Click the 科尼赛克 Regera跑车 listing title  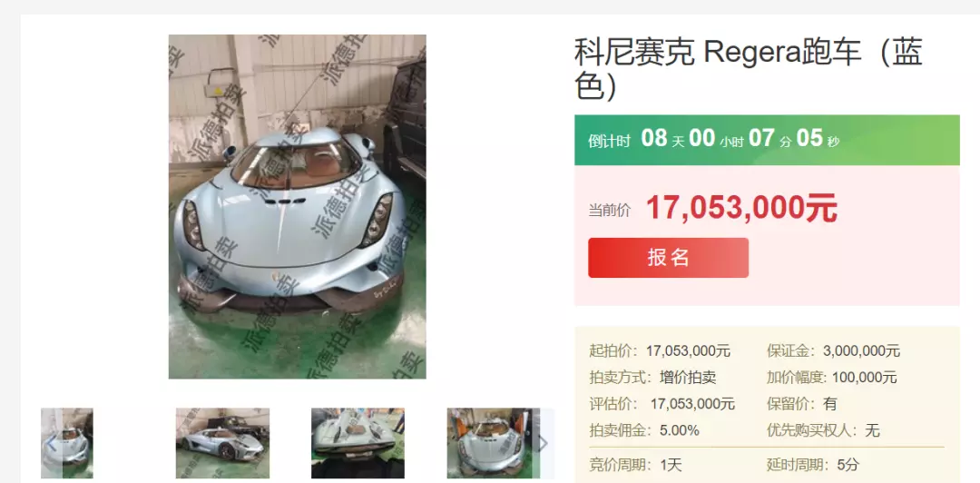click(x=748, y=69)
